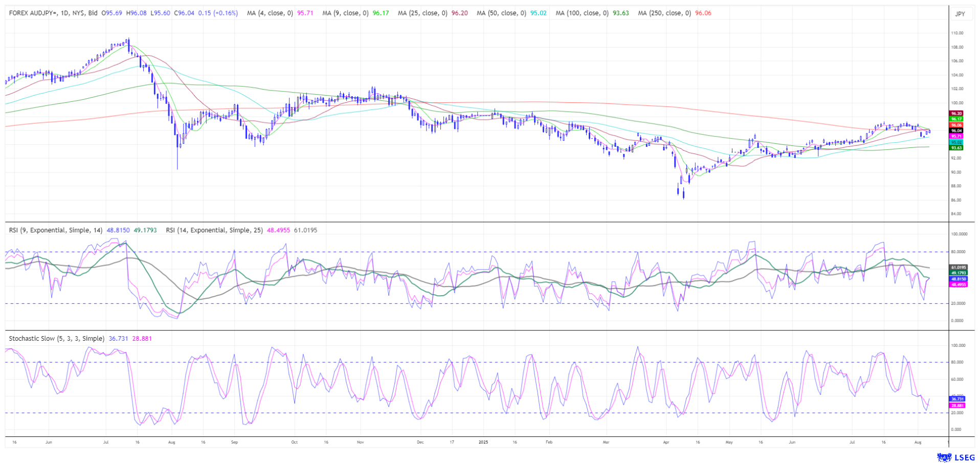
Task: Click the 93.63 price tag on axis
Action: point(956,148)
